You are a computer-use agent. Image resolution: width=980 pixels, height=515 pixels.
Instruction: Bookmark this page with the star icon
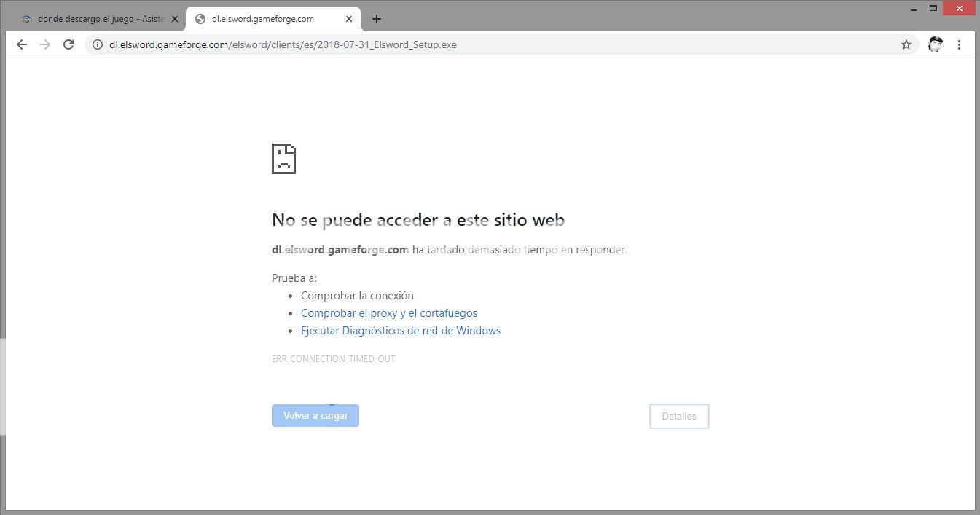click(906, 44)
